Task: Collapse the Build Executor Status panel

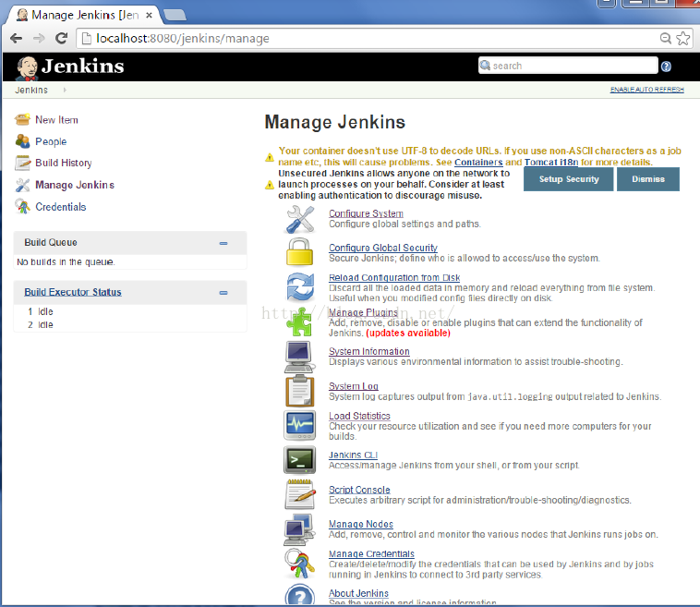Action: (223, 293)
